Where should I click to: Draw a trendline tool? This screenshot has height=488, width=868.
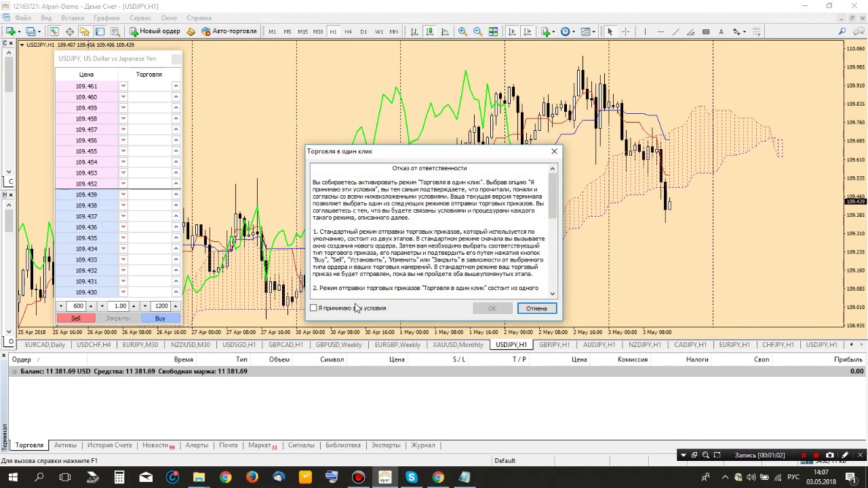(x=675, y=31)
